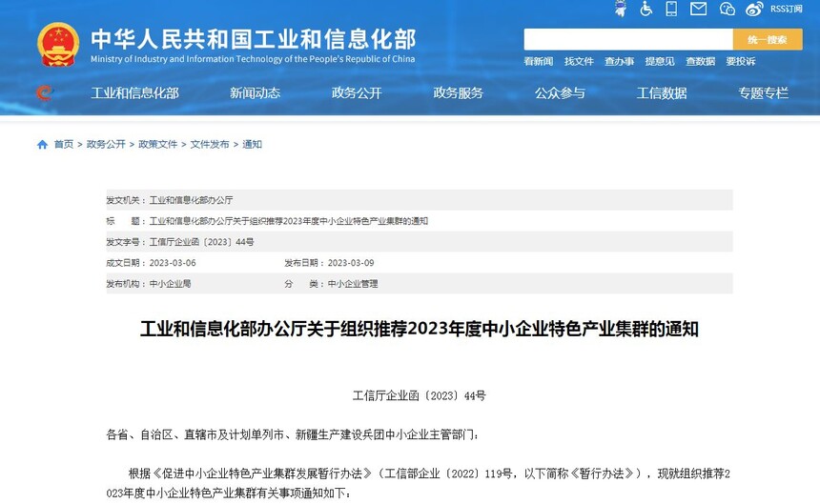Click the 中华人民共和国工业和信息化部 site title
The image size is (820, 504).
coord(254,39)
